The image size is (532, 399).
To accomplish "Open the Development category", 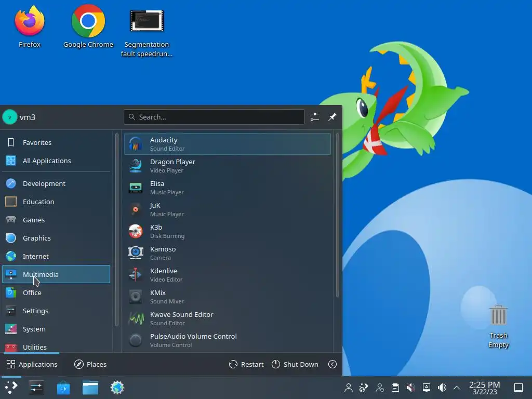I will 56,183.
